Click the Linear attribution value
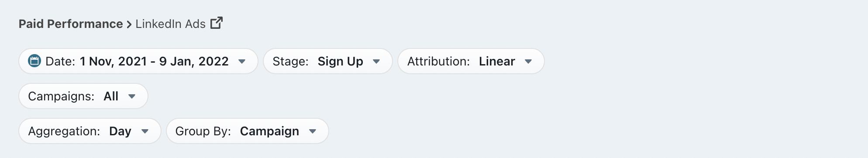Image resolution: width=868 pixels, height=158 pixels. (497, 61)
